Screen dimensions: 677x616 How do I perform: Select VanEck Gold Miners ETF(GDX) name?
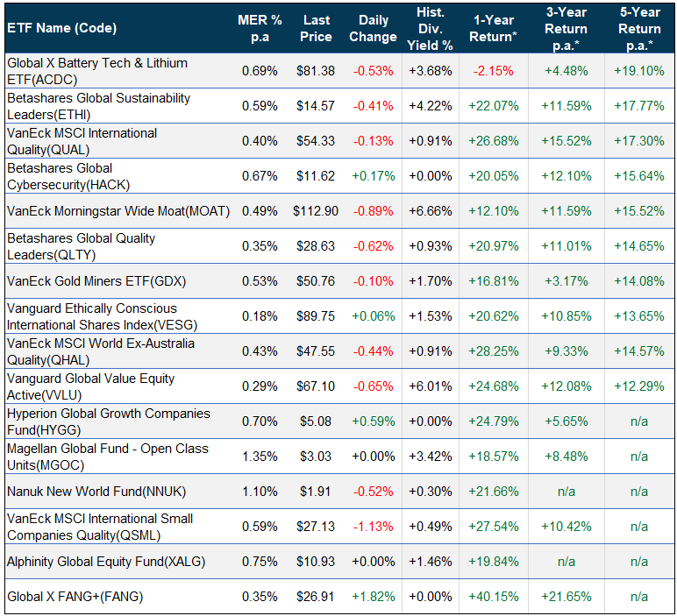tap(96, 281)
